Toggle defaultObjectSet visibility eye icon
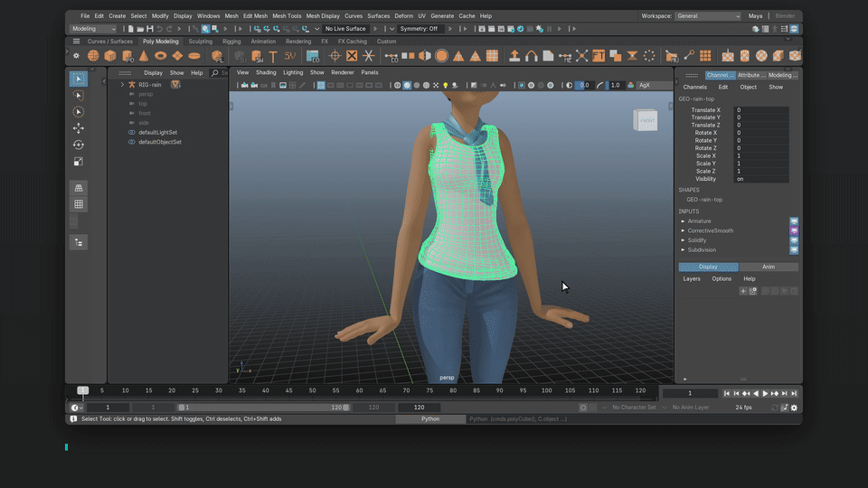 (x=132, y=142)
